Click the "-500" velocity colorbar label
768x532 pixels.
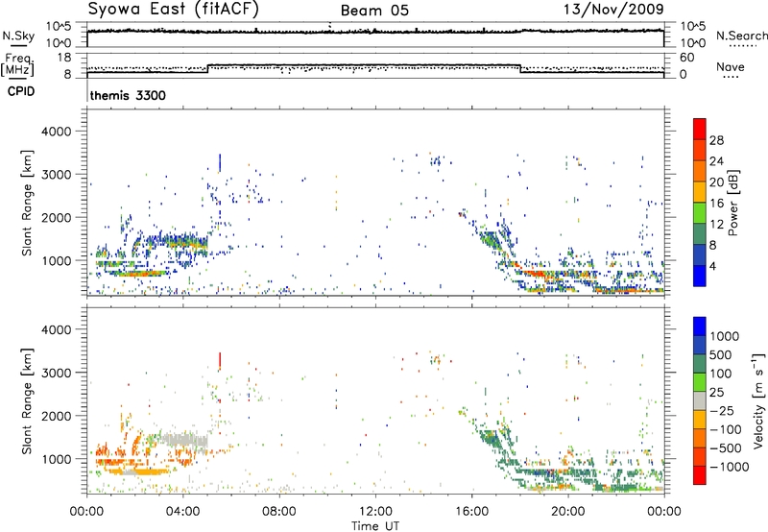click(x=726, y=448)
